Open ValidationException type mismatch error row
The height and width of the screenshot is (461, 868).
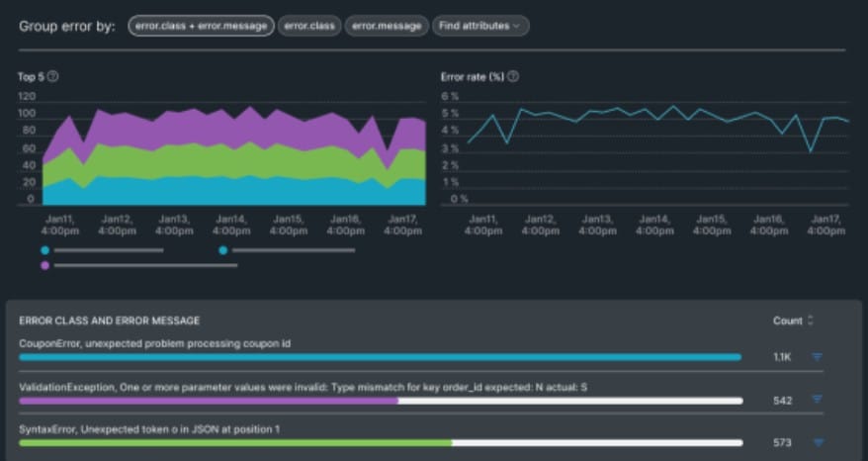[303, 388]
